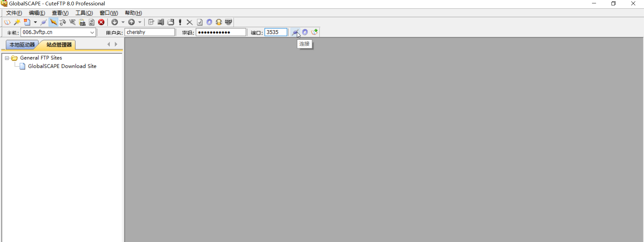Click the port field showing 3535
This screenshot has width=644, height=242.
pyautogui.click(x=276, y=32)
